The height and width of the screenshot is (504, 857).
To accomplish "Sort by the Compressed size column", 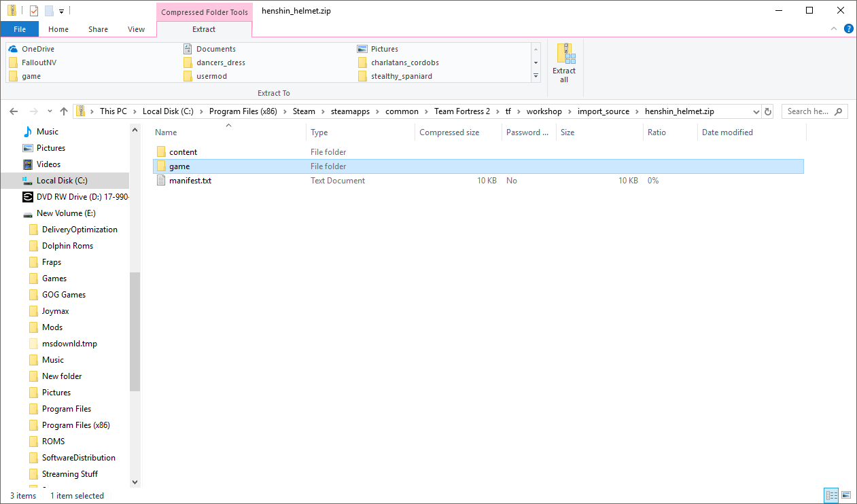I will point(458,132).
